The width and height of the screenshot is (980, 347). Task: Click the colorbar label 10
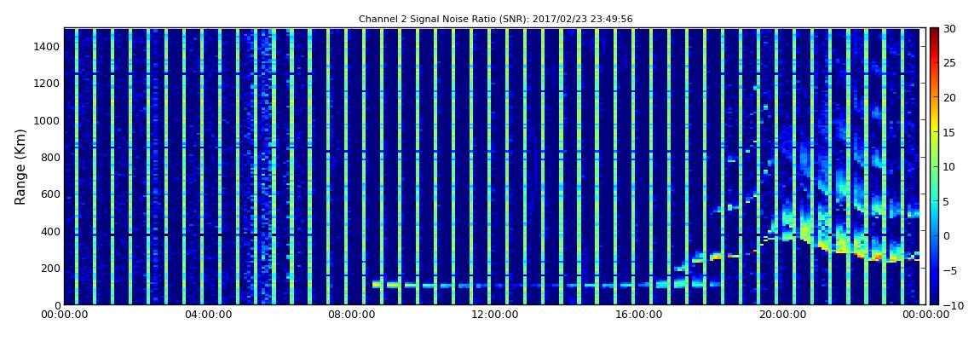[949, 167]
